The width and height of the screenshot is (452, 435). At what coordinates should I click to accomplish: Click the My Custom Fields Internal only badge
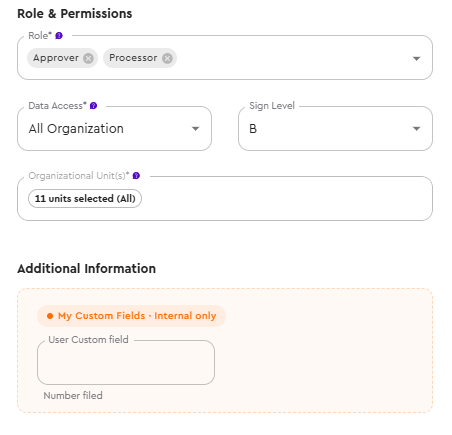pyautogui.click(x=131, y=316)
